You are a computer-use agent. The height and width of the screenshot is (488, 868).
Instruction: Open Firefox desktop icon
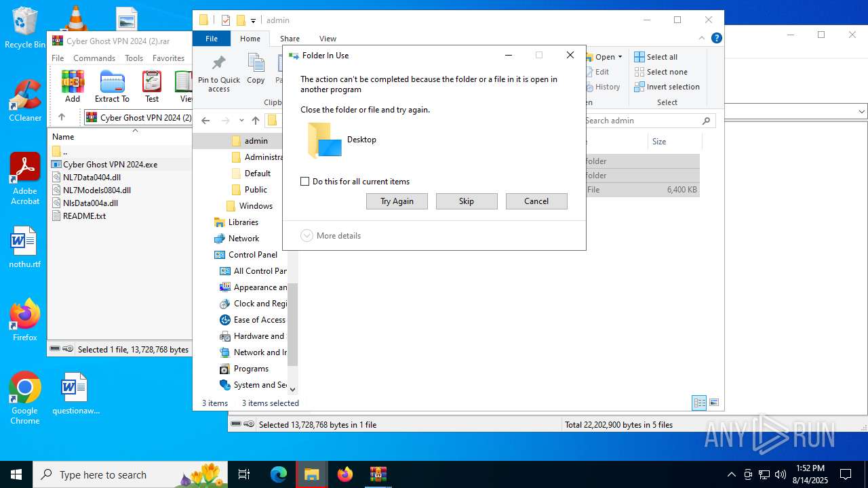point(25,321)
